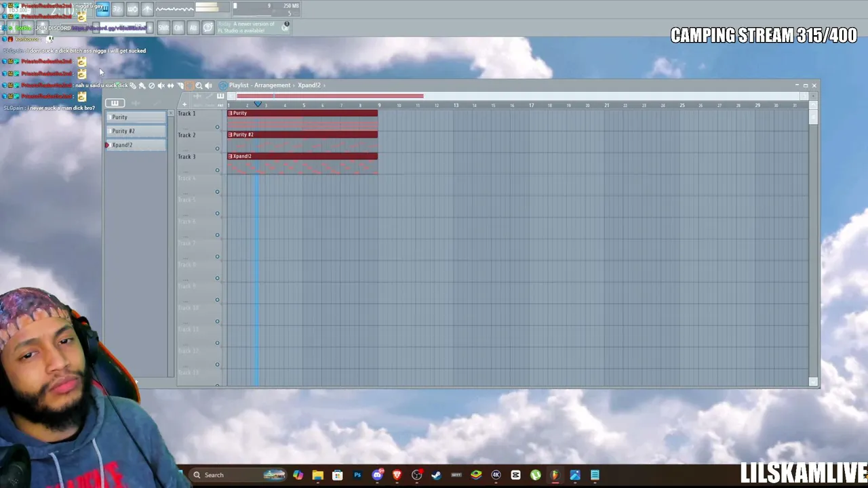Screen dimensions: 868x488
Task: Open Discord from the taskbar
Action: point(377,475)
